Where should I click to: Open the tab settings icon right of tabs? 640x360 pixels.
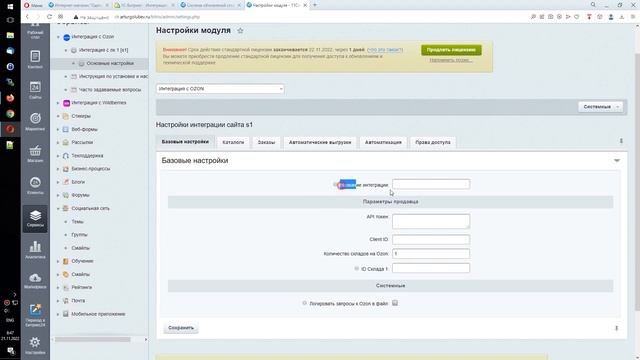621,141
